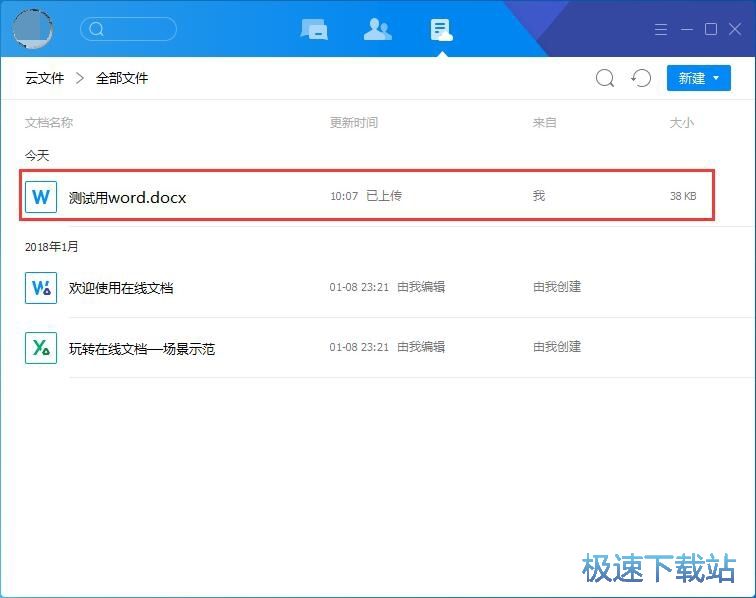This screenshot has height=598, width=756.
Task: Sort by 更新时间 column header
Action: click(353, 123)
